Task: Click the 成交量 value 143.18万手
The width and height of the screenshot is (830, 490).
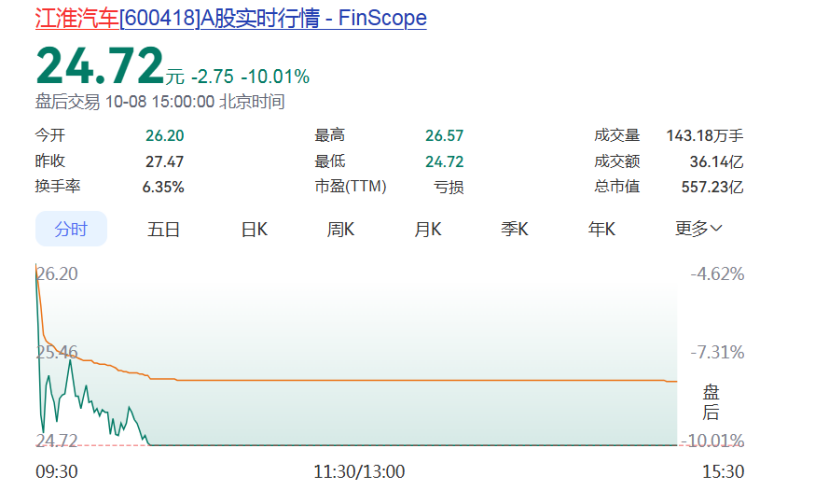Action: tap(705, 135)
